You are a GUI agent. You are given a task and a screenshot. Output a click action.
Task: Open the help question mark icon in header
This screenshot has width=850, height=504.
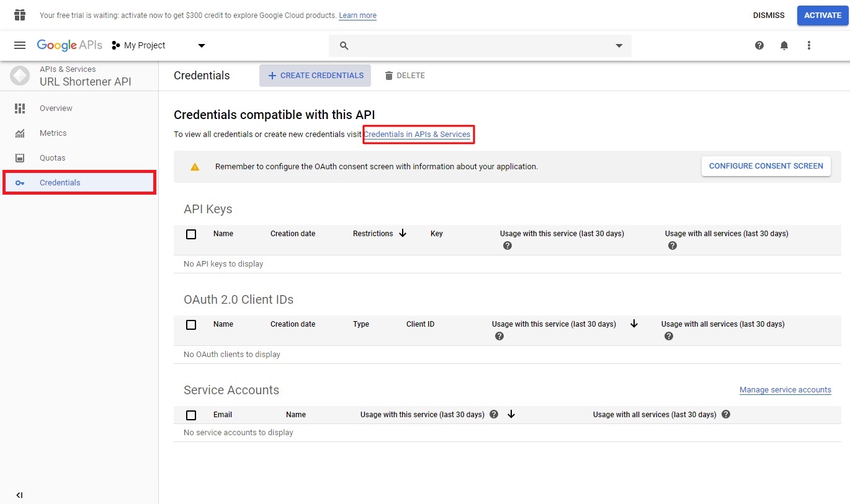[759, 45]
